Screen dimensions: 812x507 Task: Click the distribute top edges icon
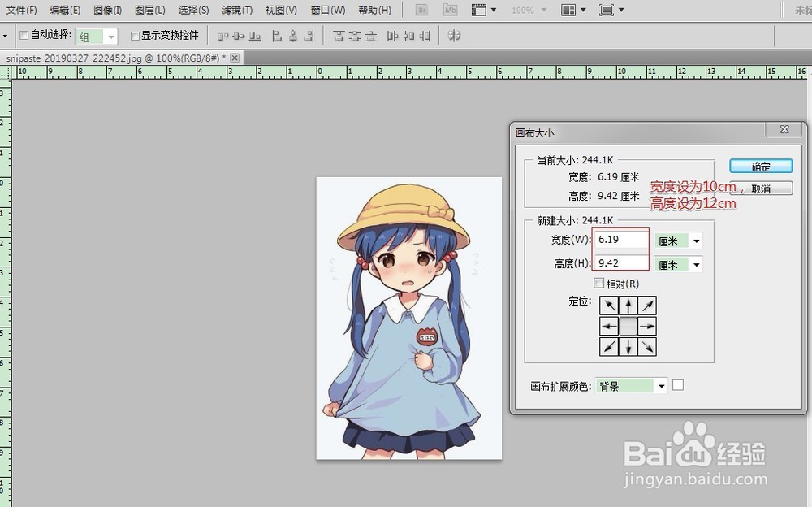338,36
